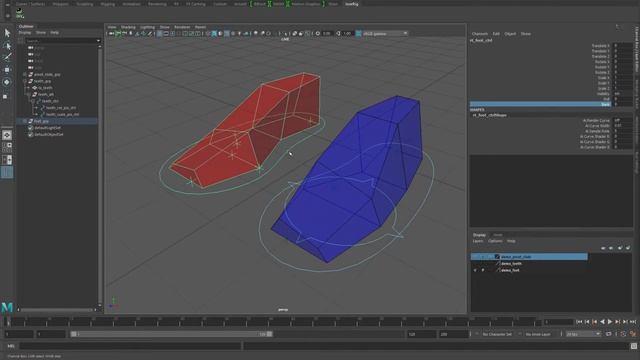This screenshot has width=640, height=360.
Task: Open layer editor Layers menu
Action: coord(478,241)
